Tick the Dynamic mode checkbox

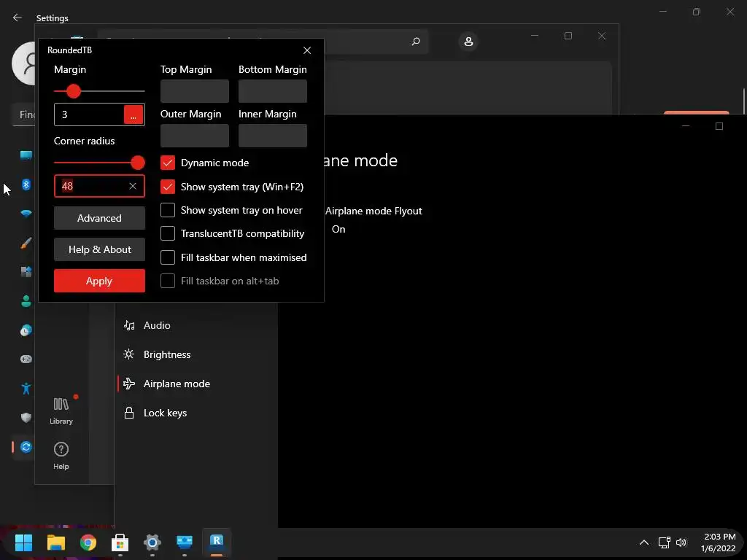(168, 163)
